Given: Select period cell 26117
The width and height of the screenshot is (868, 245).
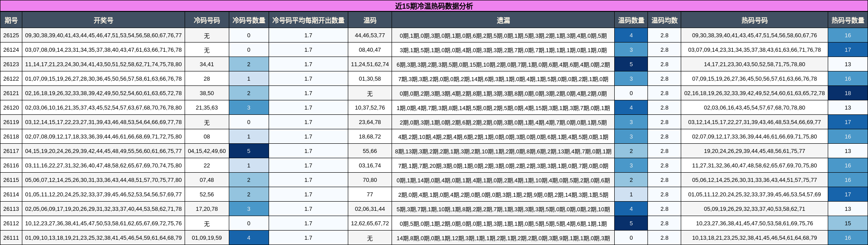Looking at the screenshot, I should point(11,151).
